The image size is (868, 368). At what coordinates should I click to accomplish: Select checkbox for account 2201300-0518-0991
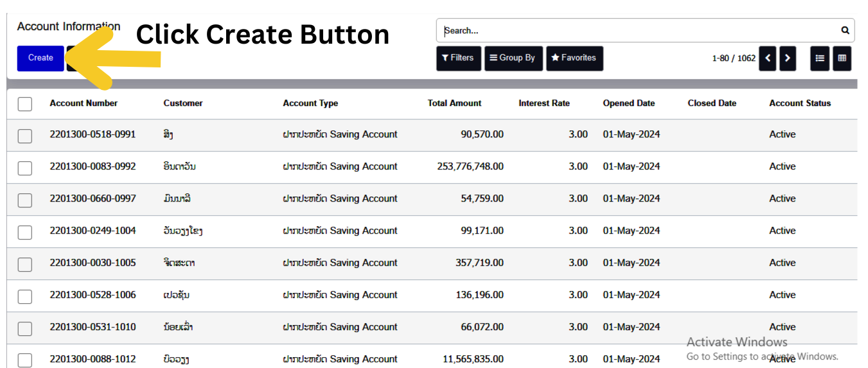(x=25, y=136)
